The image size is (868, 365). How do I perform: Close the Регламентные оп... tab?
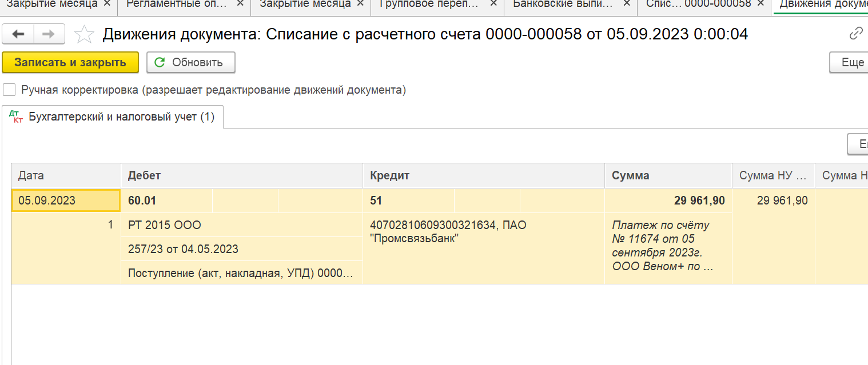pyautogui.click(x=240, y=3)
